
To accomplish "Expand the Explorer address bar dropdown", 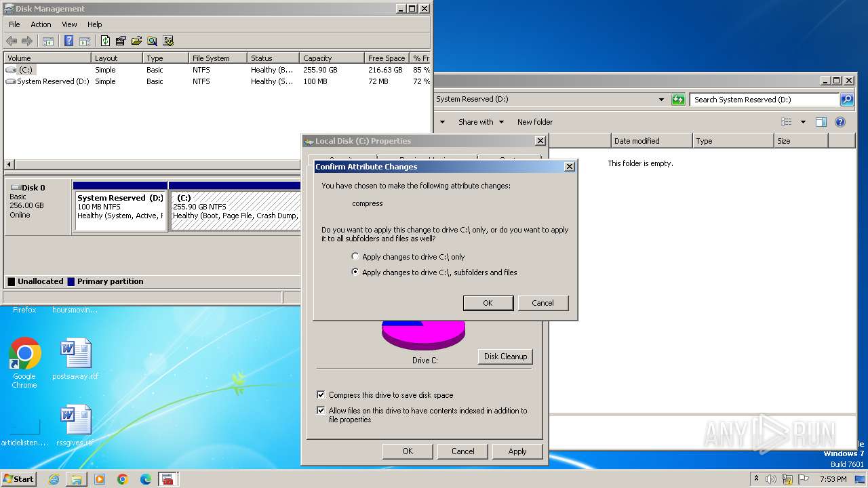I will click(662, 100).
